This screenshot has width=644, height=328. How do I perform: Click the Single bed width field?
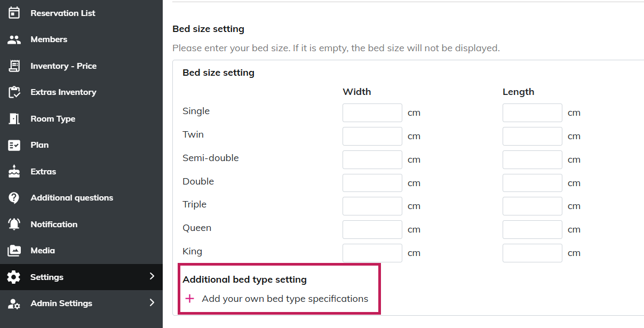click(x=372, y=113)
